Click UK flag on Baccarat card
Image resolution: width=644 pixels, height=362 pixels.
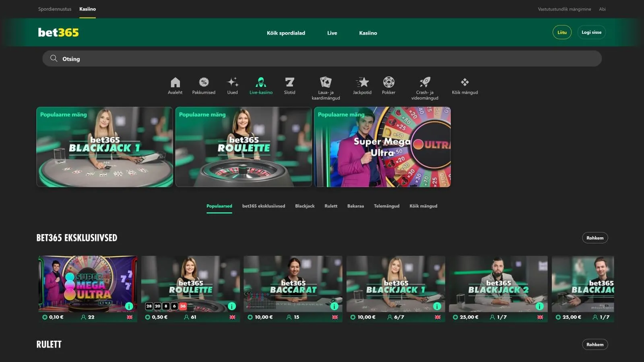tap(335, 317)
